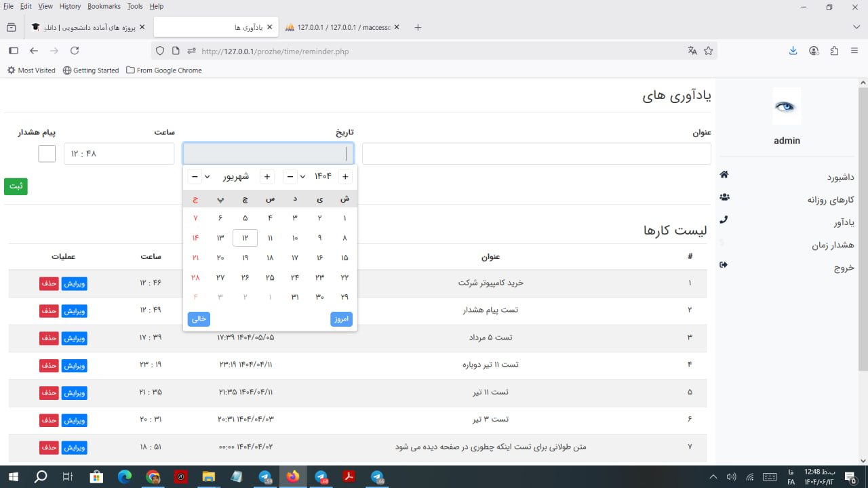Click the page vertical scrollbar
This screenshot has width=868, height=488.
coord(863,230)
